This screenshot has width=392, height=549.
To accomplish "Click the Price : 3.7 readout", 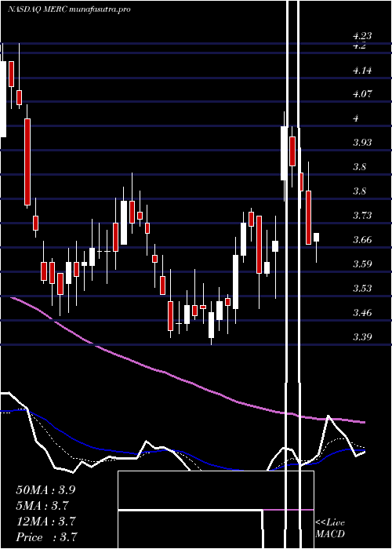I will coord(46,537).
